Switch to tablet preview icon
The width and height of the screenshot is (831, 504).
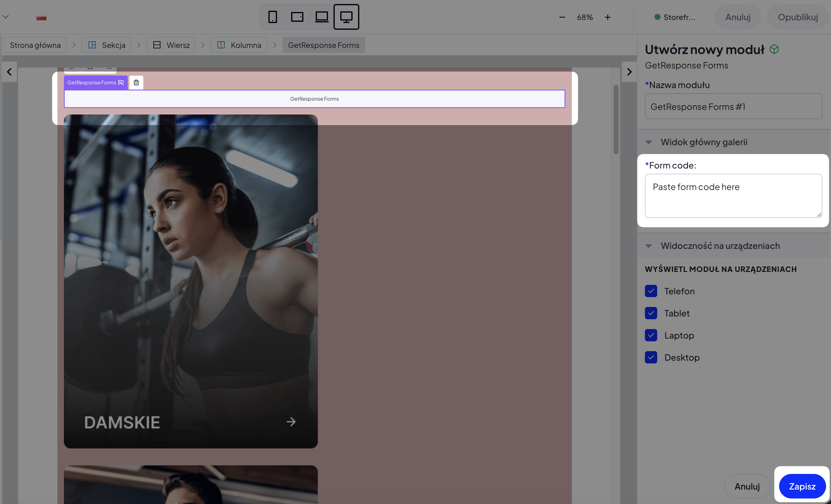(x=297, y=17)
